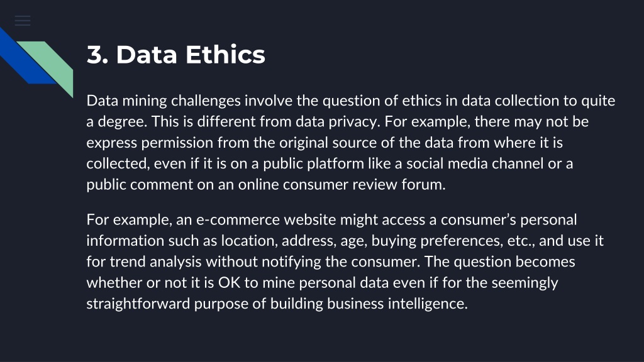The width and height of the screenshot is (644, 362).
Task: Click the words 'trend analysis' in the text
Action: 155,261
